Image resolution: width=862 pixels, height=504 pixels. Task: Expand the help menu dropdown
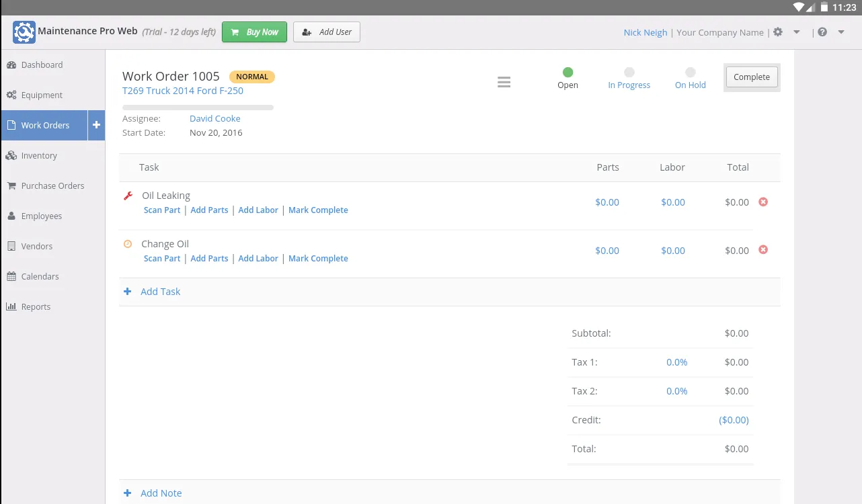(840, 32)
